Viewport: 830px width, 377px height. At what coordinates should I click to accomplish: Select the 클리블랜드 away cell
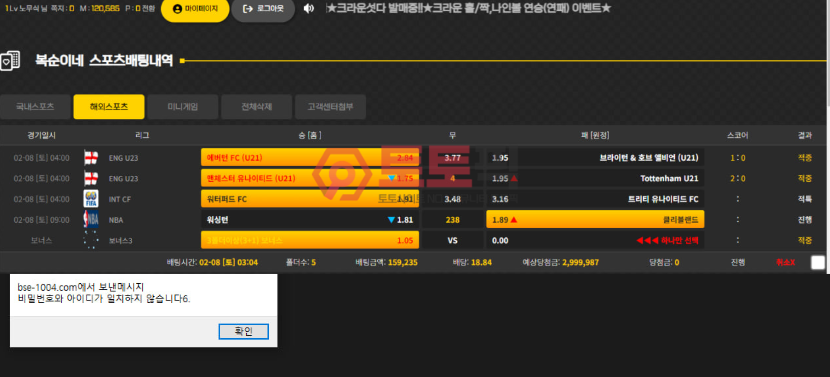(x=596, y=220)
